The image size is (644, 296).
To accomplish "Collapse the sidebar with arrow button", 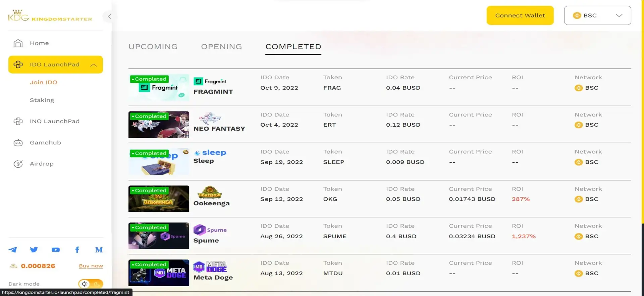I will point(109,16).
